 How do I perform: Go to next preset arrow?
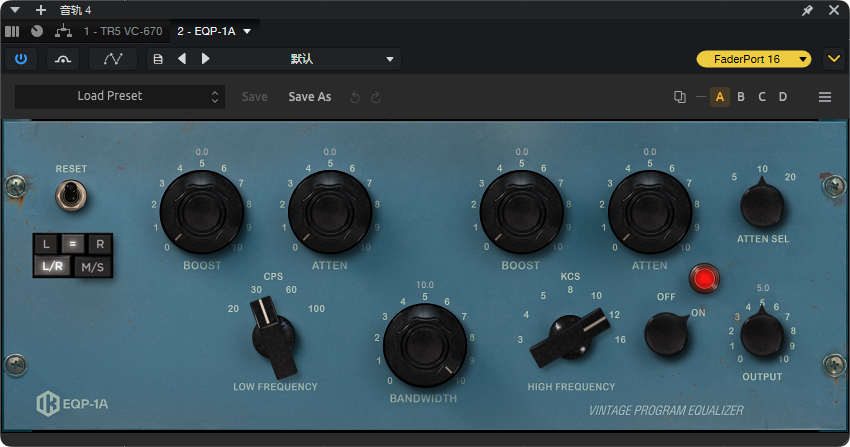[205, 59]
